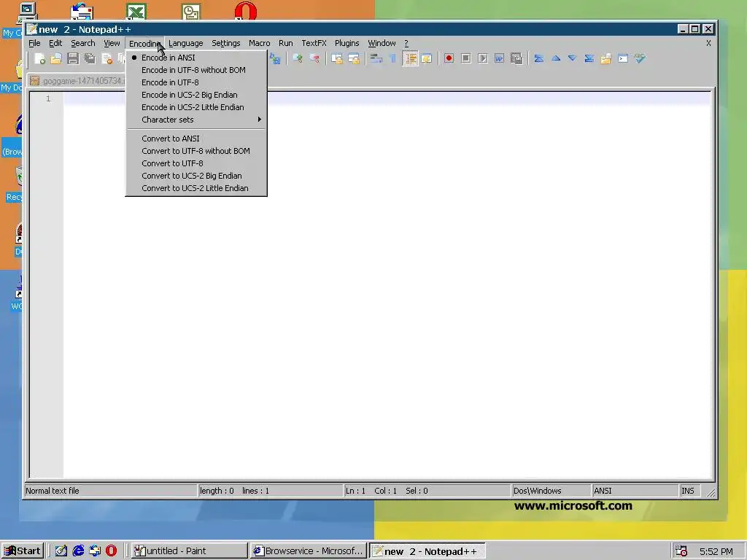Image resolution: width=747 pixels, height=560 pixels.
Task: Click the Dos\Windows status bar field
Action: point(551,491)
